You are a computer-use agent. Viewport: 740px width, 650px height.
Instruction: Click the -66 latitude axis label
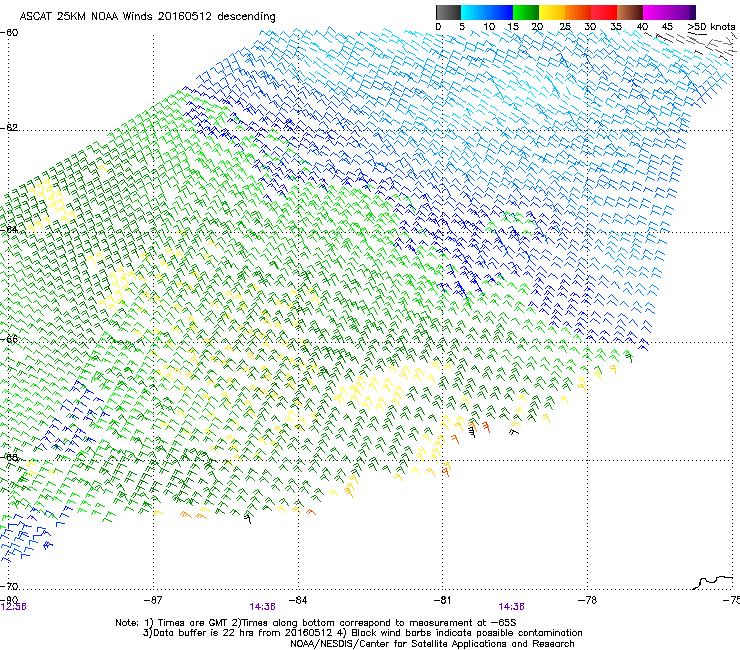click(x=9, y=339)
